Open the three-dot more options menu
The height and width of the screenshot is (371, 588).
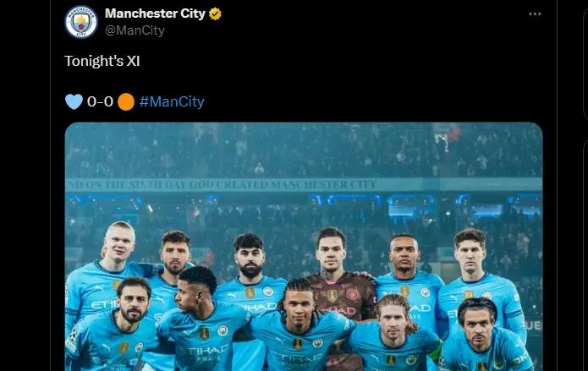[x=535, y=14]
